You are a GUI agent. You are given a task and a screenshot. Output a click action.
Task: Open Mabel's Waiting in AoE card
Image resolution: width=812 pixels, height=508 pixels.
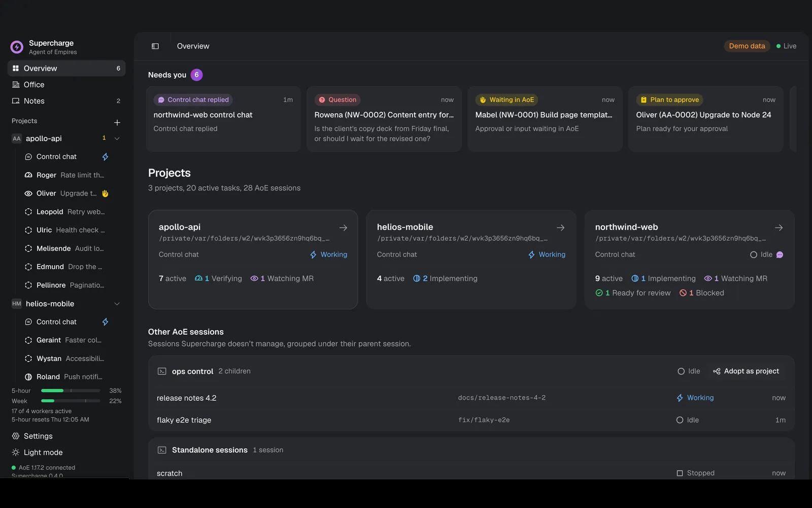(545, 119)
